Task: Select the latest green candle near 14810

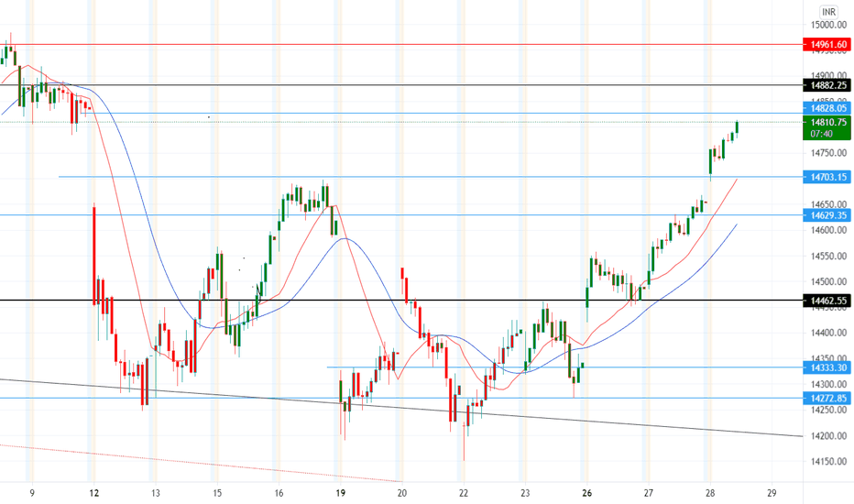Action: [737, 127]
